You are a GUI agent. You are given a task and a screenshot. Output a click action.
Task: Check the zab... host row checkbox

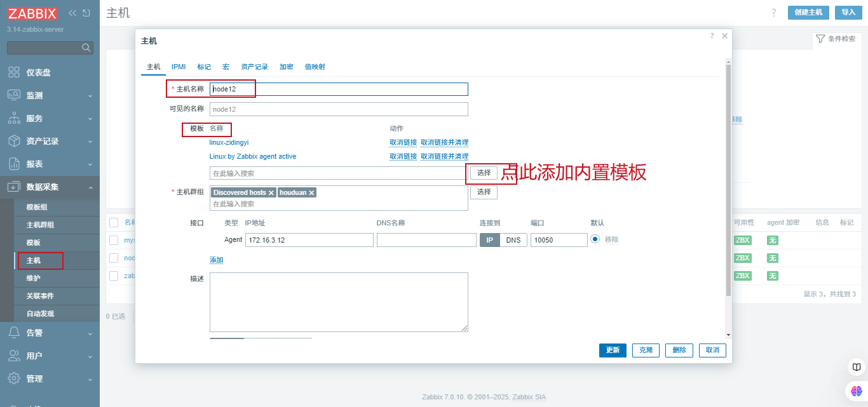coord(114,276)
